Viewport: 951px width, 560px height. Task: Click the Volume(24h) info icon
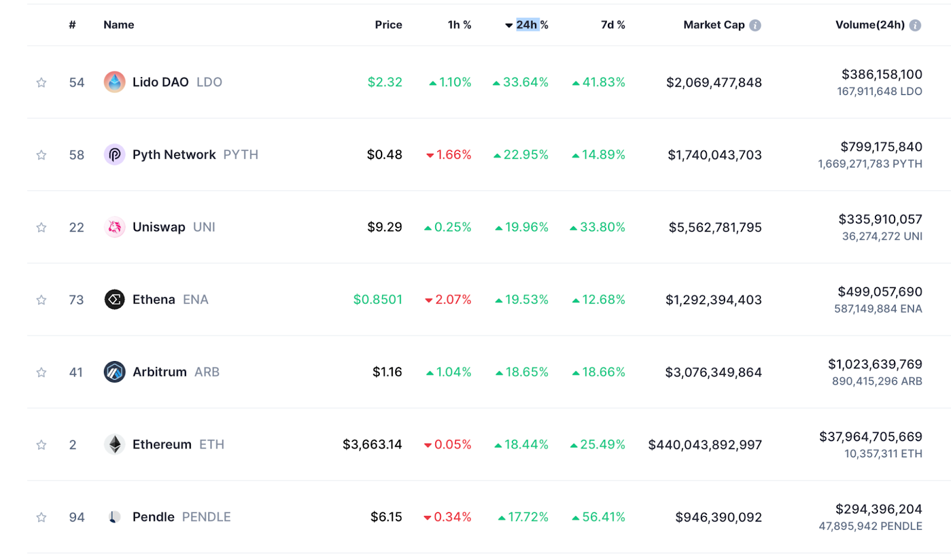[915, 25]
